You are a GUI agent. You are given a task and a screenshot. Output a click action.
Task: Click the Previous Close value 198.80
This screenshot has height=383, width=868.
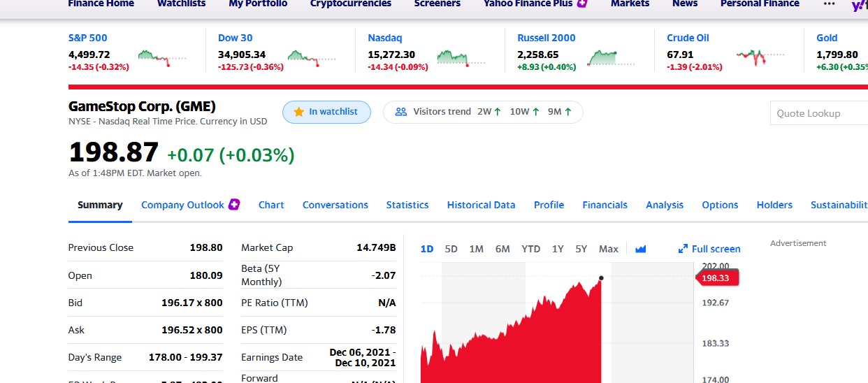pyautogui.click(x=206, y=247)
